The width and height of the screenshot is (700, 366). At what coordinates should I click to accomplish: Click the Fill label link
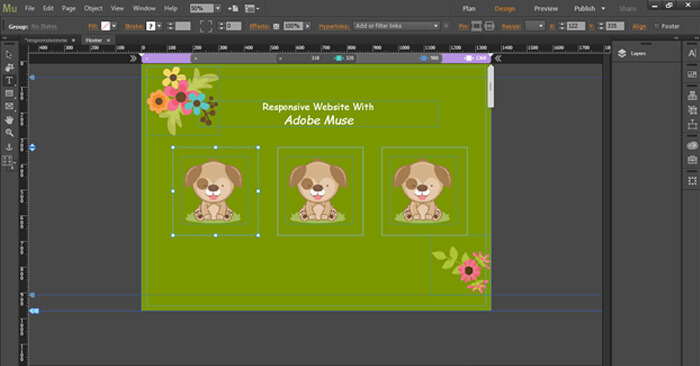[93, 27]
